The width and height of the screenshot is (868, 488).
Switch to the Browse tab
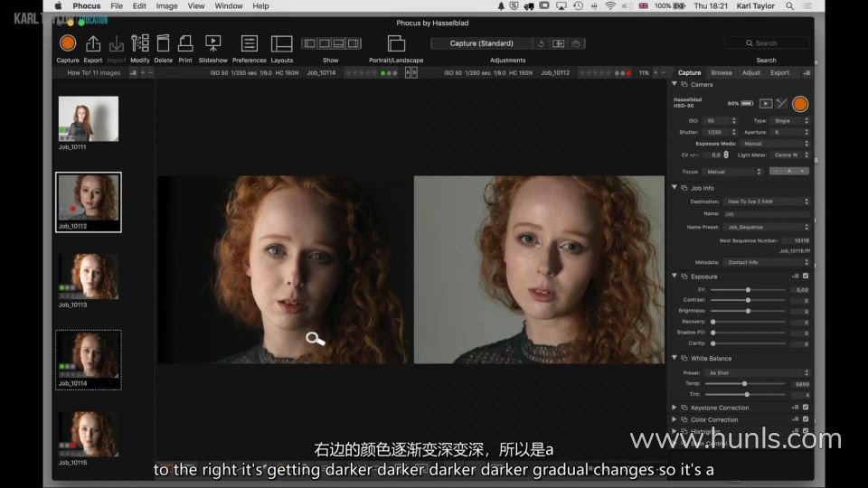click(722, 72)
